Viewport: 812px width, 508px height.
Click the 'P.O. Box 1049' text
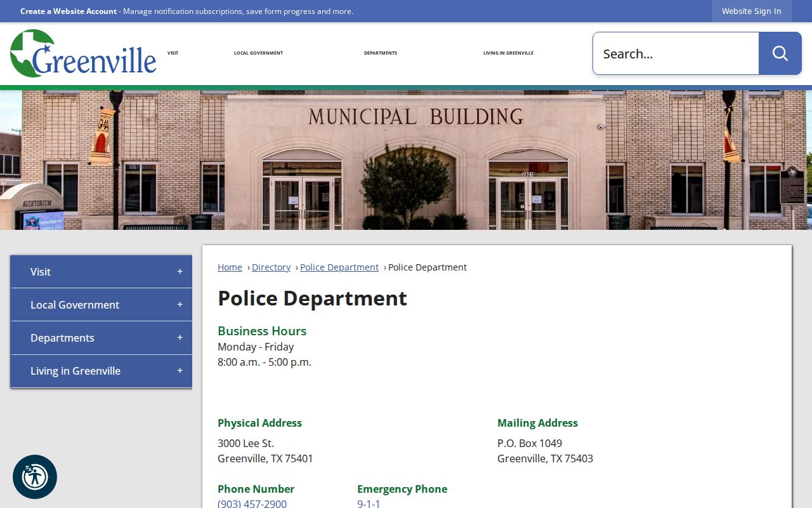point(530,443)
